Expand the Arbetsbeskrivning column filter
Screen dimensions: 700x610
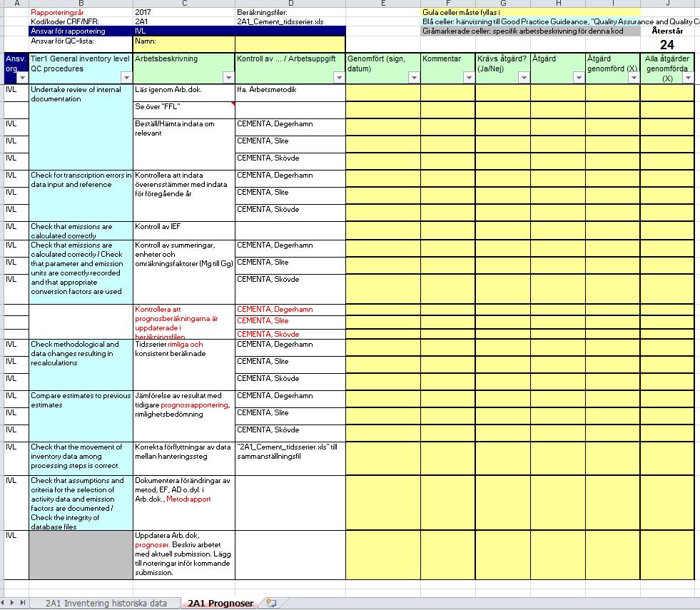228,78
